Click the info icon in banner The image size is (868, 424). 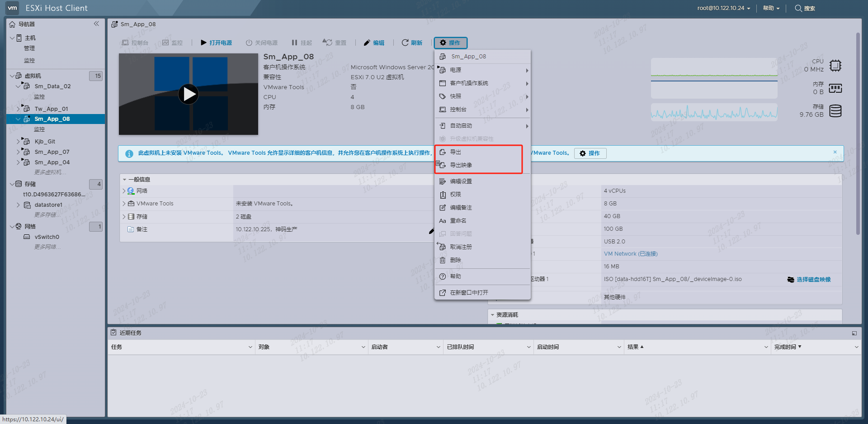(x=129, y=154)
